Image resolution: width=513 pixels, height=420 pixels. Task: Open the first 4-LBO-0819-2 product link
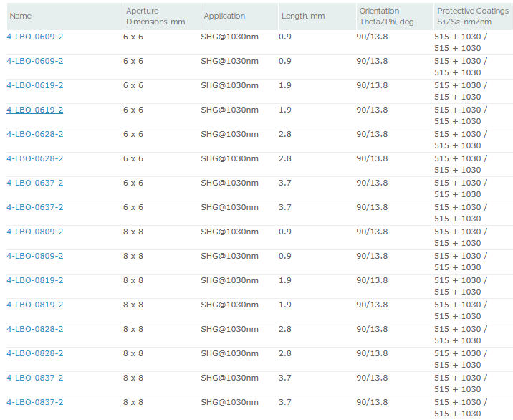[34, 280]
